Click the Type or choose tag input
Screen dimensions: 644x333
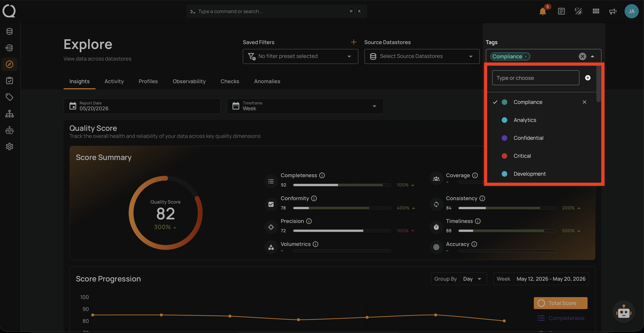tap(535, 78)
